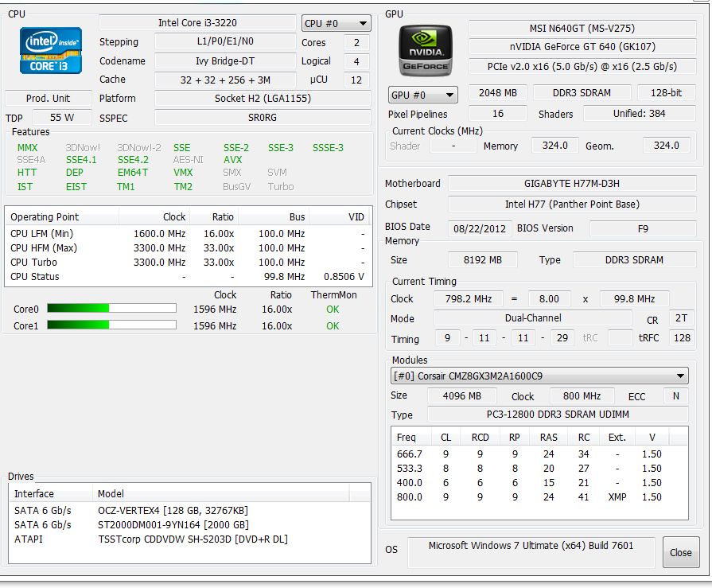Screen dimensions: 712x588
Task: Click the Freq column header in module table
Action: pos(411,438)
